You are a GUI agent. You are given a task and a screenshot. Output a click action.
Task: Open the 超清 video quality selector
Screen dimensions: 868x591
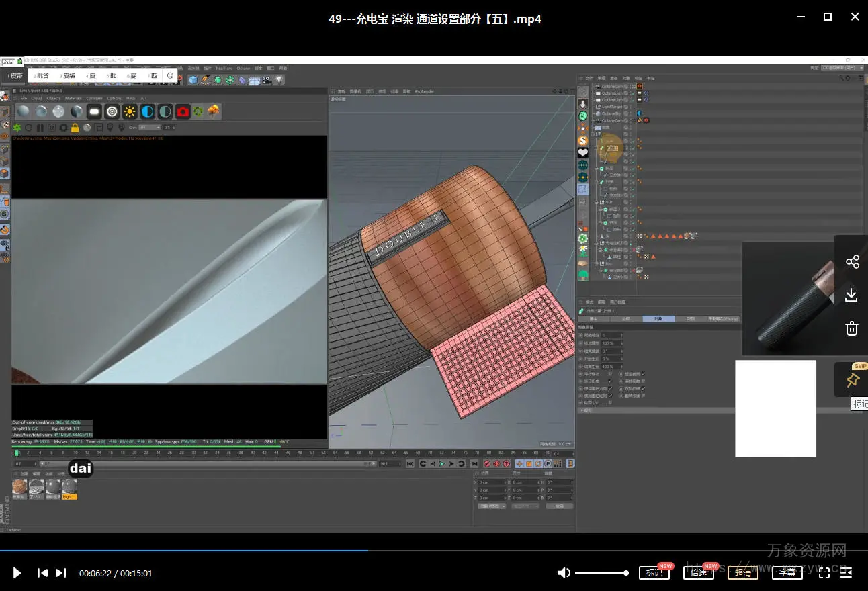point(743,573)
